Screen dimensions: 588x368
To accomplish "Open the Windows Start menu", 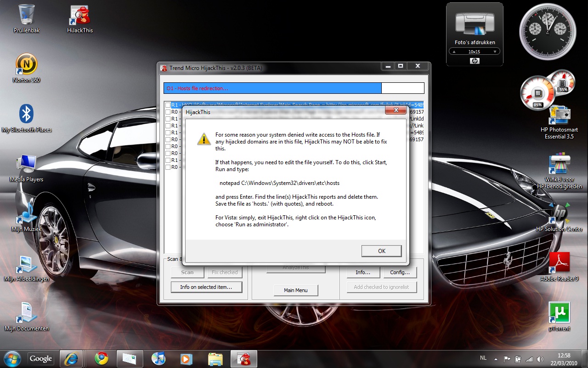I will pyautogui.click(x=12, y=358).
